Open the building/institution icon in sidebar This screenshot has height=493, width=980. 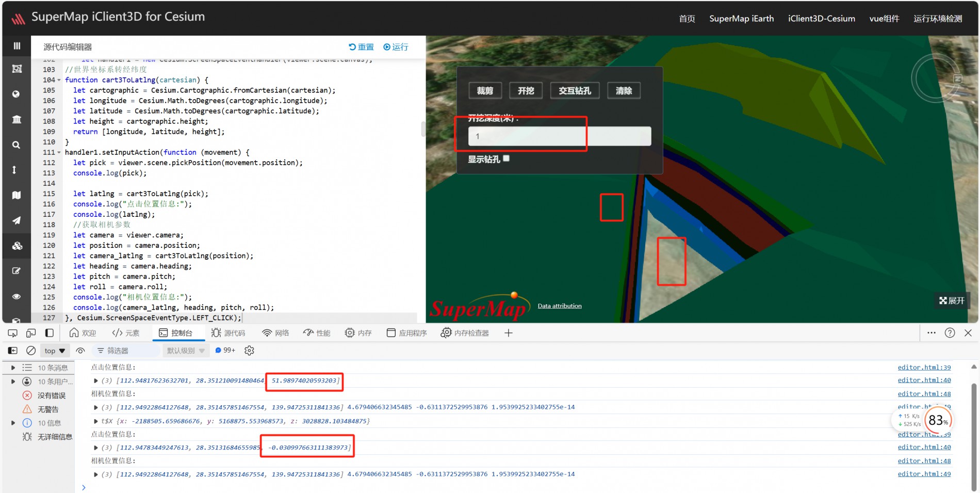[17, 119]
